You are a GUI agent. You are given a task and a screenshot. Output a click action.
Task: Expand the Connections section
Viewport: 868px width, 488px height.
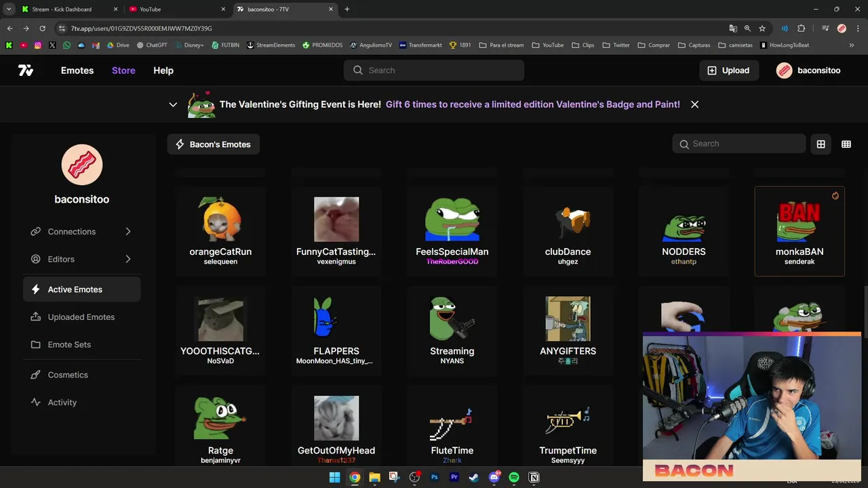[81, 232]
